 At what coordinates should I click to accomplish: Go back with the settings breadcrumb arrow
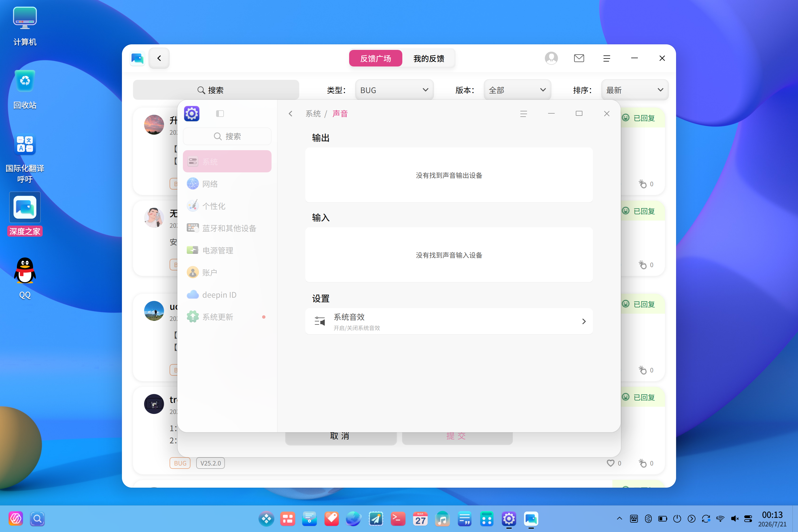(x=290, y=114)
